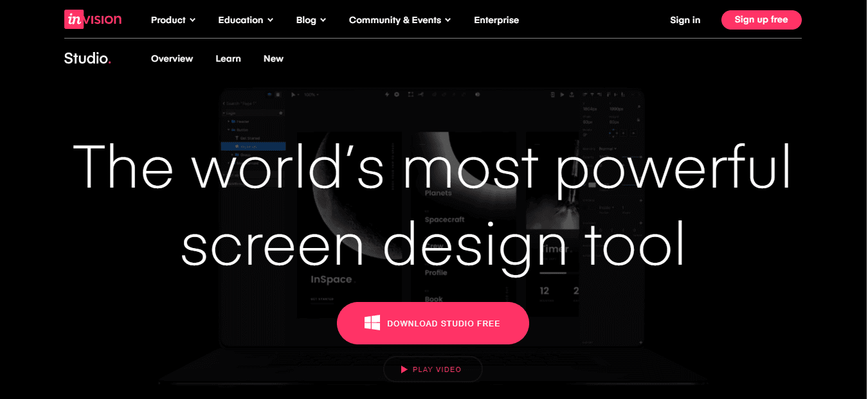Click the InVision logo
Image resolution: width=868 pixels, height=399 pixels.
92,19
